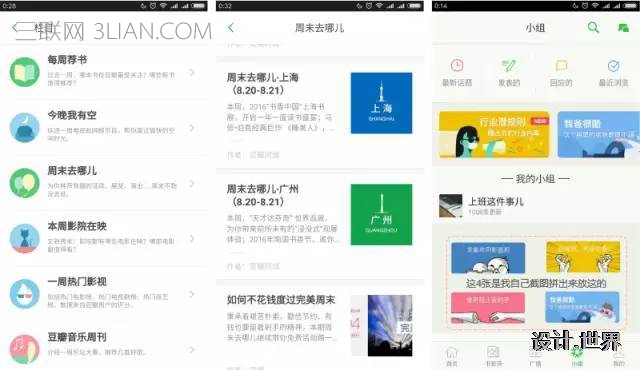640x370 pixels.
Task: Open the search icon in 小组 header
Action: coord(593,28)
